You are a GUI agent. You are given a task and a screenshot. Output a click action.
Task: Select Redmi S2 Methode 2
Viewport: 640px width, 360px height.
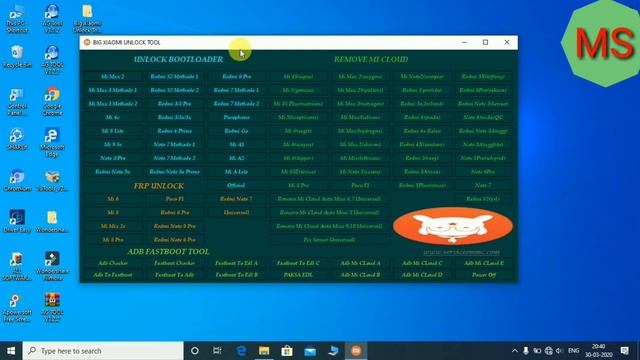tap(174, 90)
